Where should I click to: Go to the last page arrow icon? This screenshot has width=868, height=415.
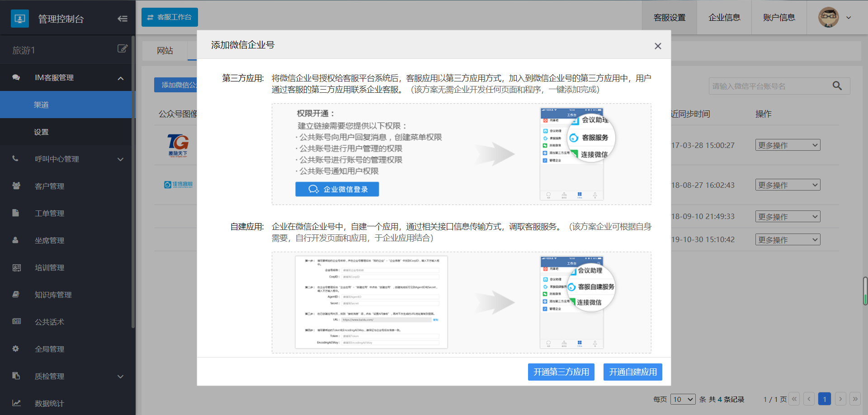click(x=854, y=399)
